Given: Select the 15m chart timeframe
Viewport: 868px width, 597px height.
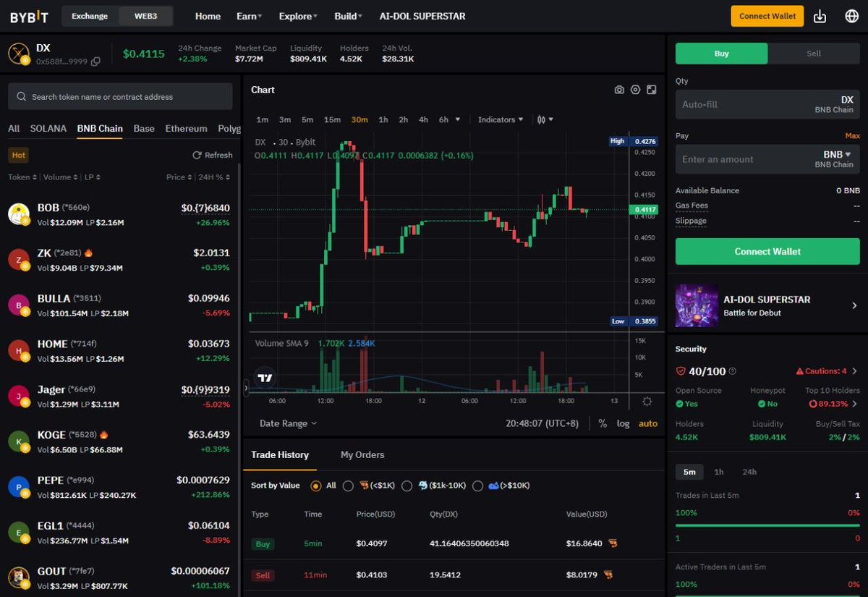Looking at the screenshot, I should [x=332, y=119].
